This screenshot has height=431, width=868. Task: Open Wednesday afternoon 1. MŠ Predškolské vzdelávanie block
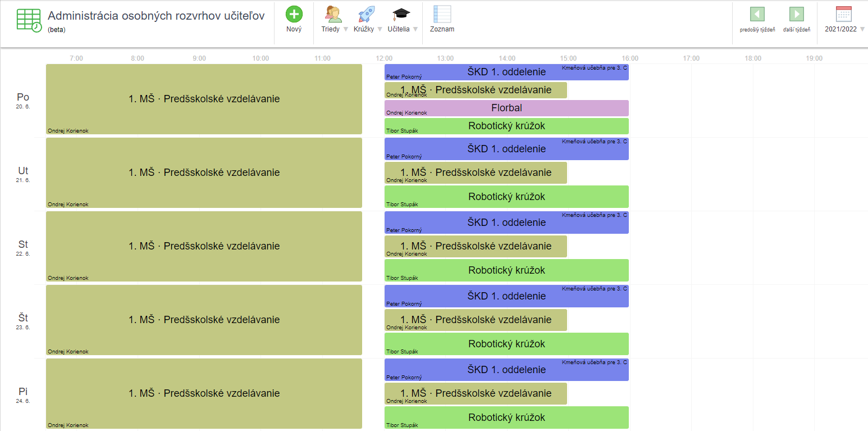pyautogui.click(x=476, y=246)
